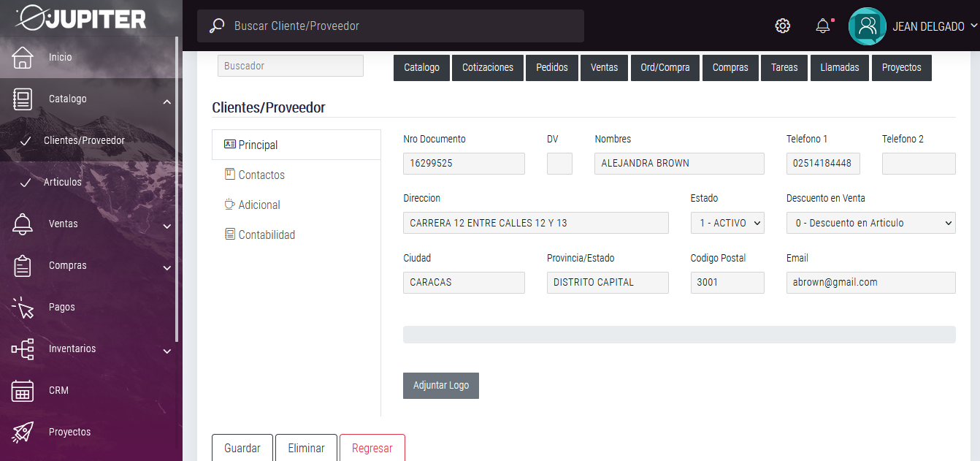Click the Inicio house icon
The width and height of the screenshot is (980, 461).
click(23, 57)
